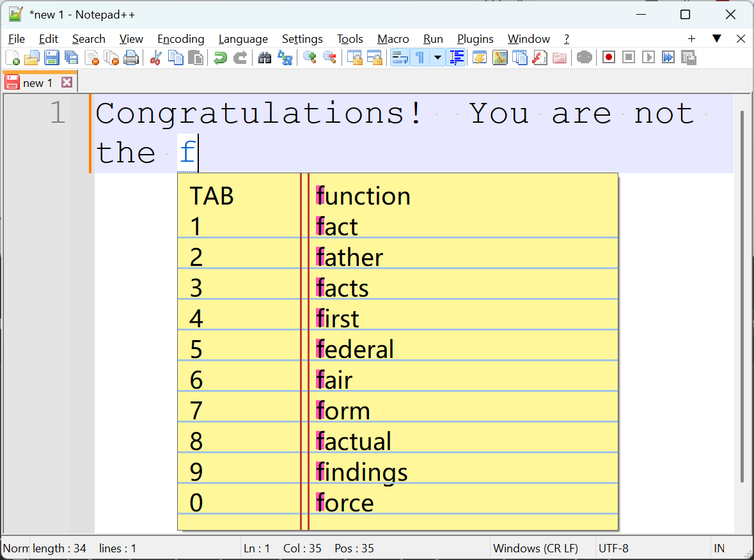Click the Define your language icon

480,58
